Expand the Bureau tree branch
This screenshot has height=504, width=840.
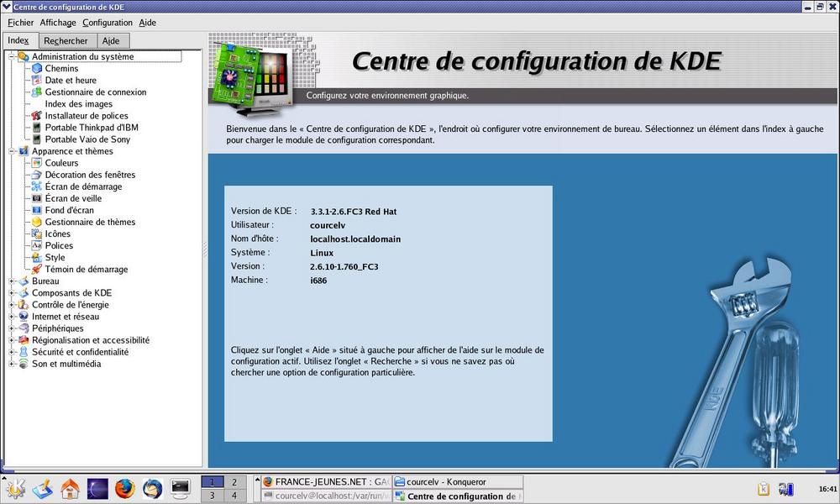click(11, 281)
